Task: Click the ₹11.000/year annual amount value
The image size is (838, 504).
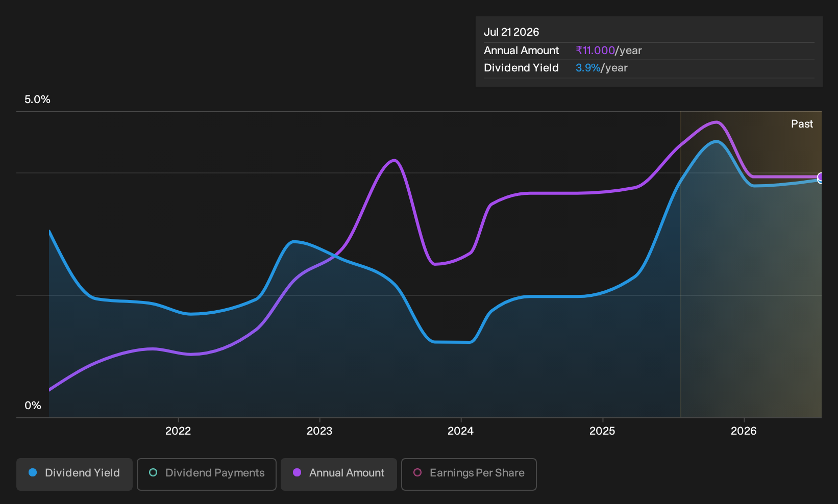Action: point(608,51)
